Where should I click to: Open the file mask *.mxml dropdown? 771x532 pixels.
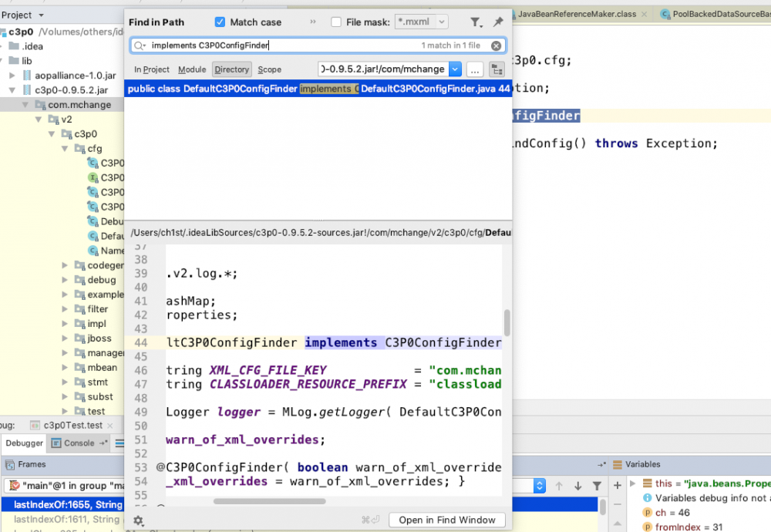(440, 22)
